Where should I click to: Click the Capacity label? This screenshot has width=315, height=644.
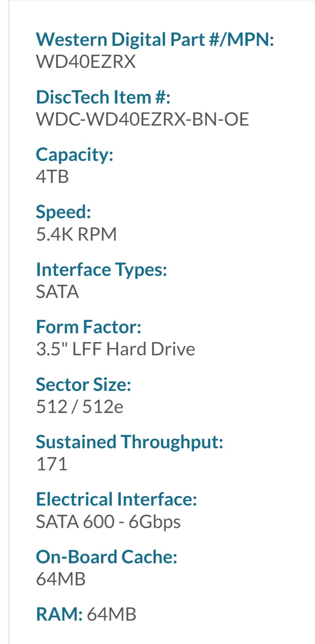tap(74, 154)
